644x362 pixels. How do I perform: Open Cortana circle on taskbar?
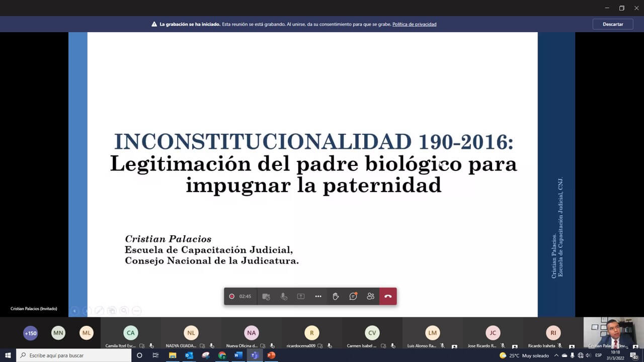point(139,355)
